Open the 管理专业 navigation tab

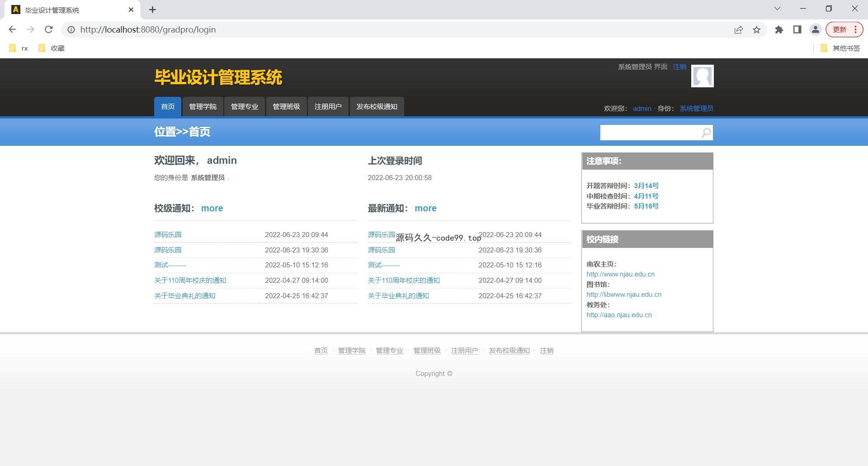point(245,107)
